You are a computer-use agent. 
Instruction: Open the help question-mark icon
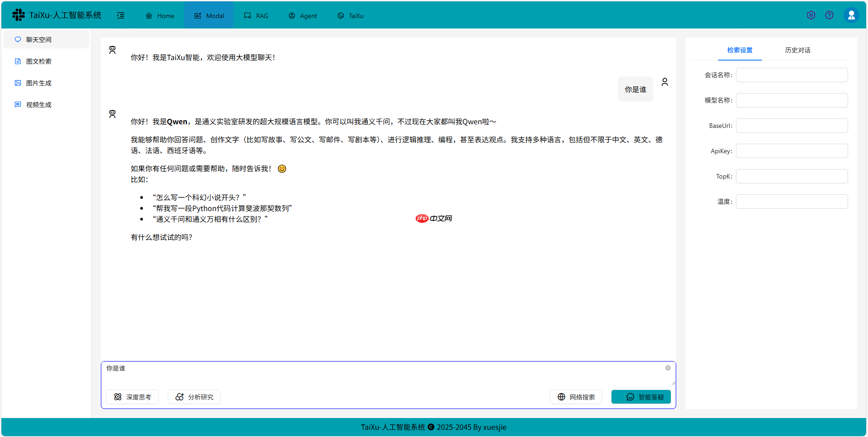(829, 15)
